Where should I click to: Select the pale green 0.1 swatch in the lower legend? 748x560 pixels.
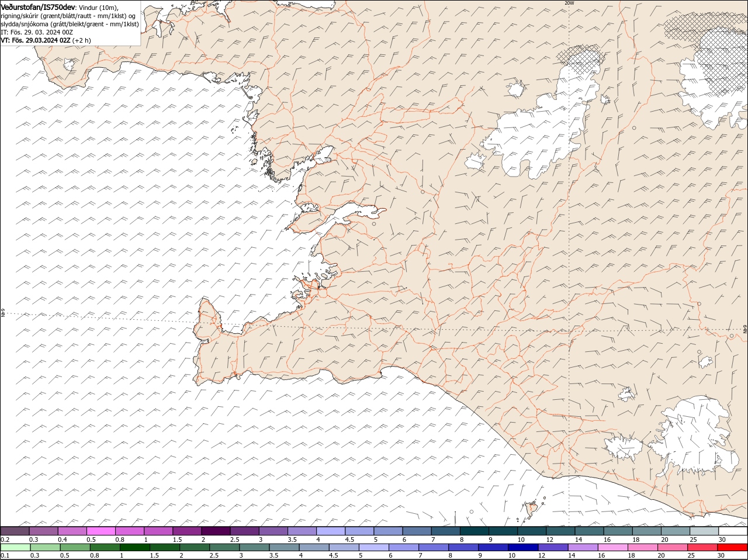[x=15, y=548]
